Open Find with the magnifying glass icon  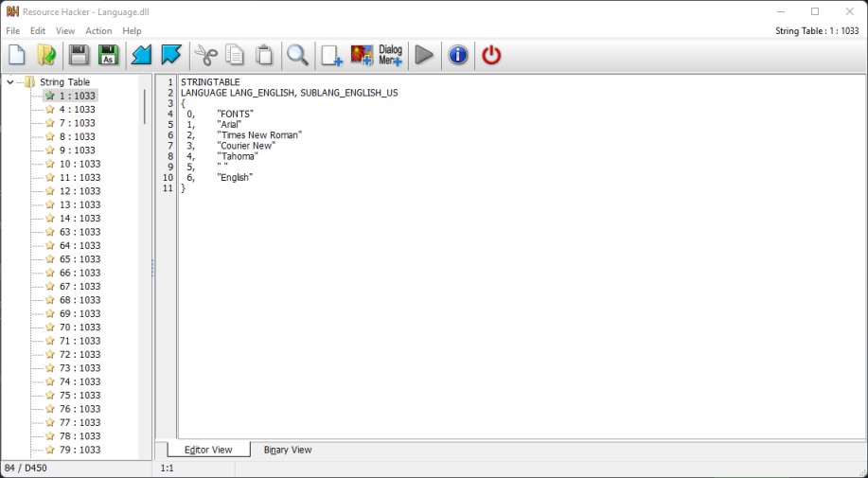tap(298, 55)
